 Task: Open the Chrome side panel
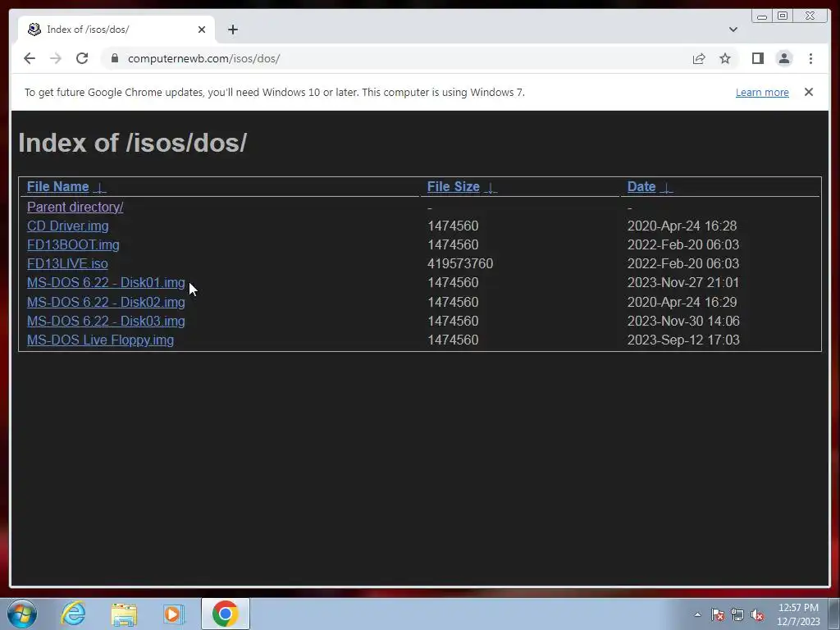(757, 58)
